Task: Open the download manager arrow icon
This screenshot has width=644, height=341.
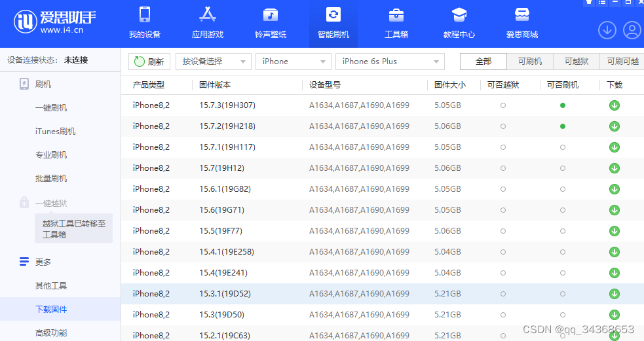Action: (x=607, y=30)
